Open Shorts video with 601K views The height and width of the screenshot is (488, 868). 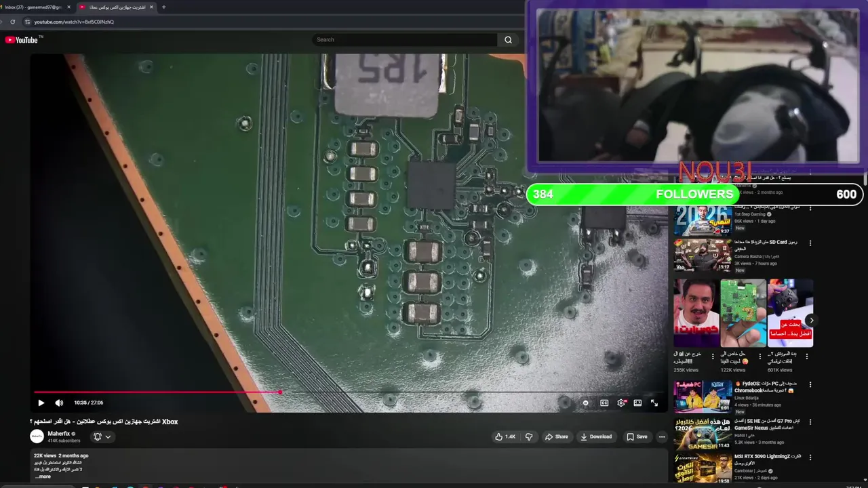click(x=790, y=313)
